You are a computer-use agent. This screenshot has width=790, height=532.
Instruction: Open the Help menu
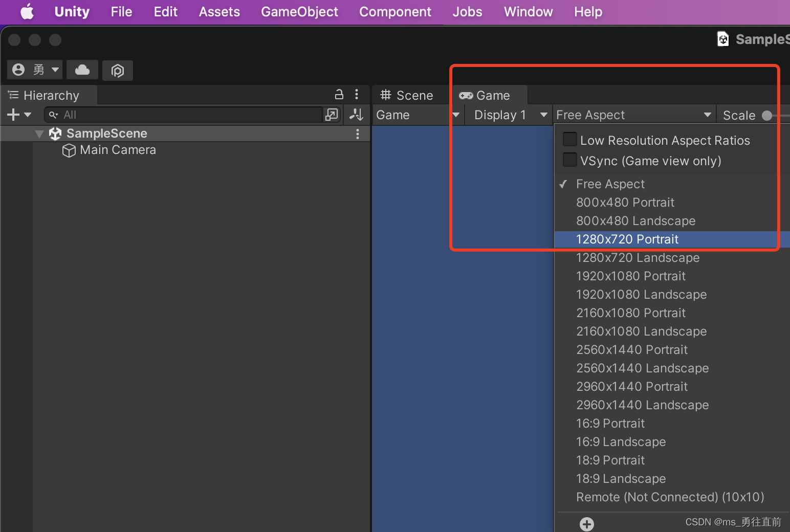[588, 11]
